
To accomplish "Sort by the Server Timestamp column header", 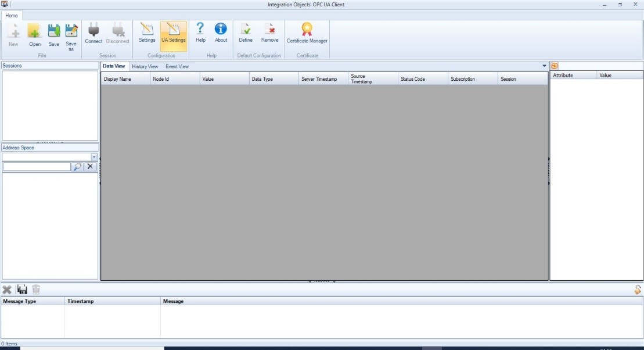I will click(x=319, y=79).
